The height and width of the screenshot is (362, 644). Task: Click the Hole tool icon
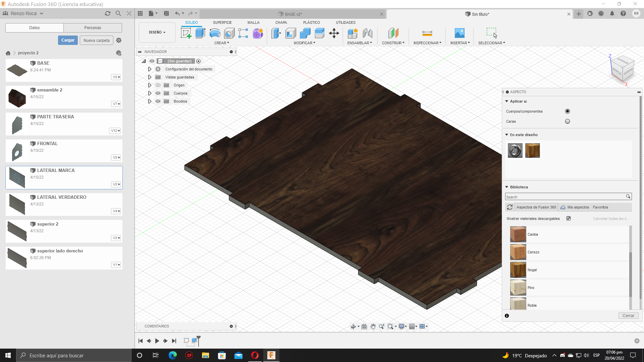point(229,33)
